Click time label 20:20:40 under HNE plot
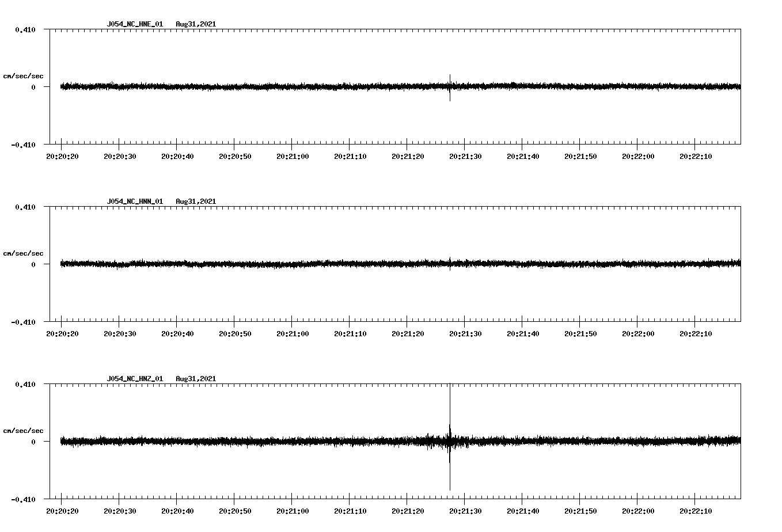 [177, 157]
